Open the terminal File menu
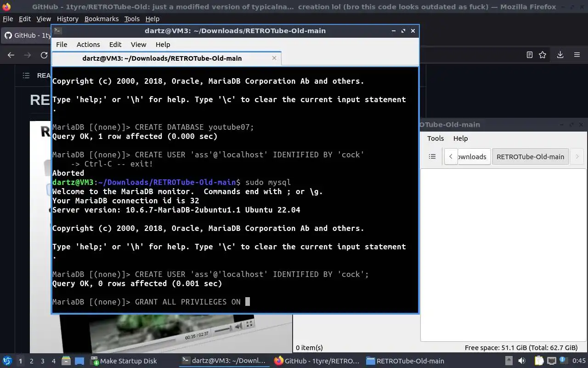The width and height of the screenshot is (588, 368). 62,45
